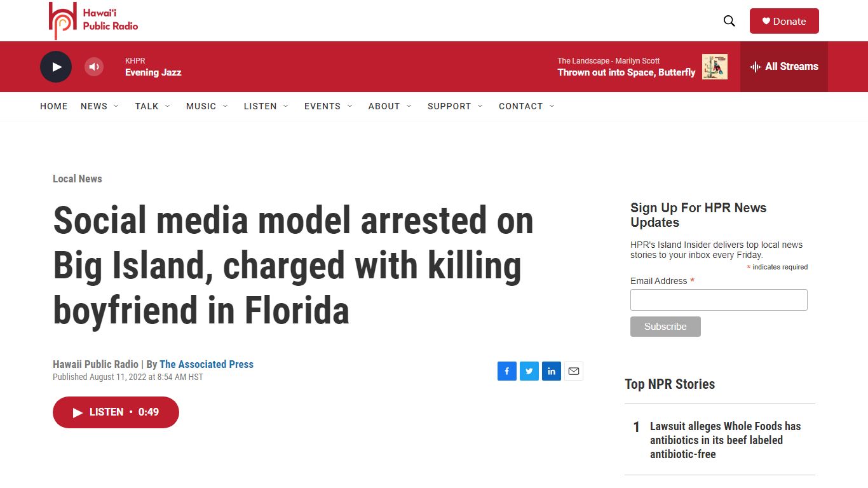
Task: Expand the CONTACT dropdown chevron
Action: click(x=552, y=106)
